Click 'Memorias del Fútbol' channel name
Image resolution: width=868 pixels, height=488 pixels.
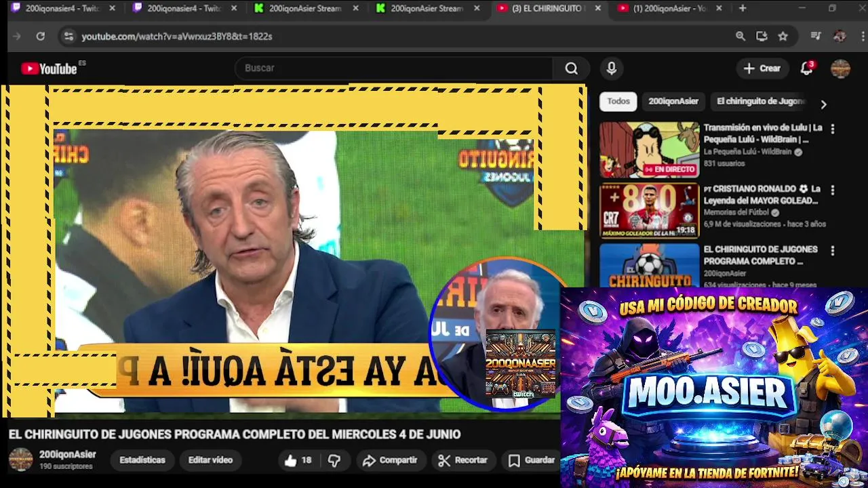tap(736, 212)
